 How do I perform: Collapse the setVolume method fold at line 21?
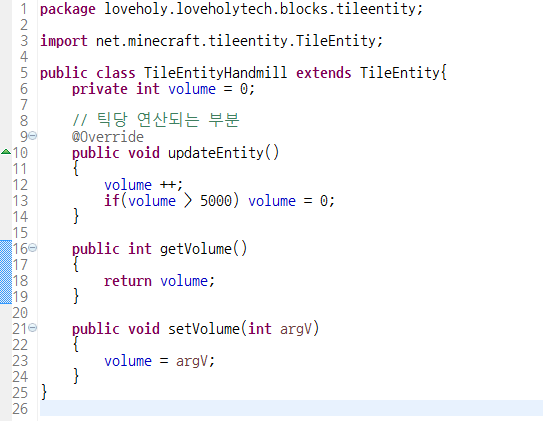point(33,328)
